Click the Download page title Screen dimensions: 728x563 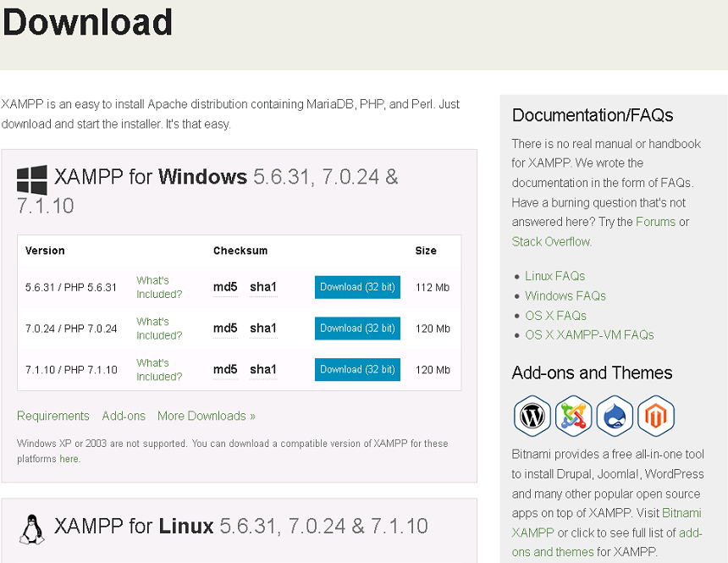pyautogui.click(x=87, y=22)
